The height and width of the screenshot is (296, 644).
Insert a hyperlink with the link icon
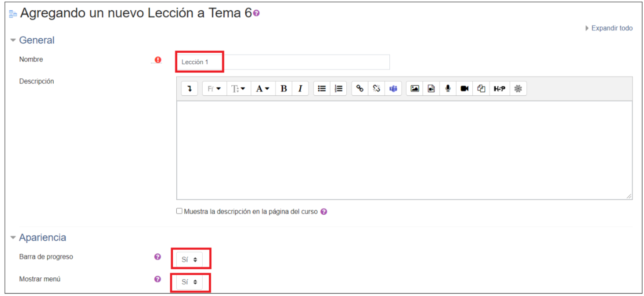(x=360, y=88)
